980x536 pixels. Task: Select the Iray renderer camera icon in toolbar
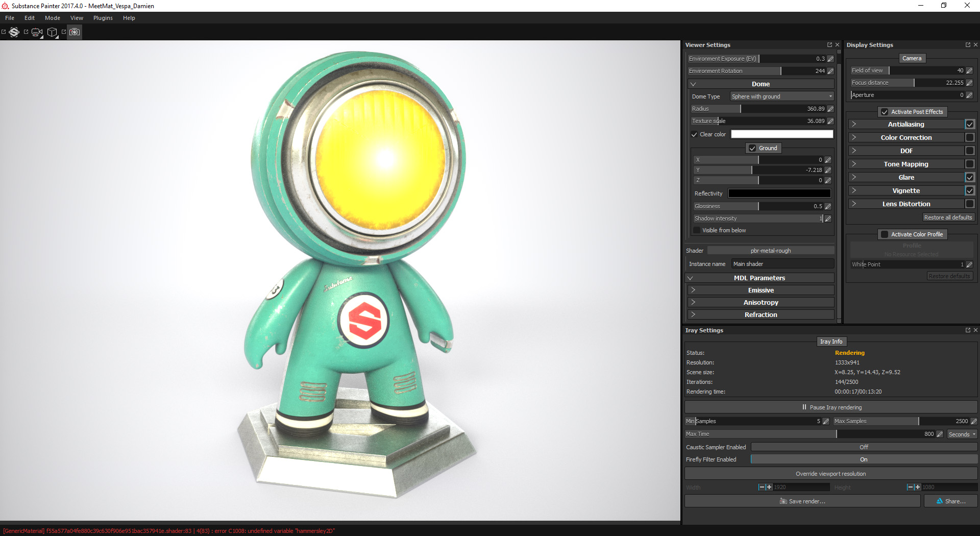point(75,32)
